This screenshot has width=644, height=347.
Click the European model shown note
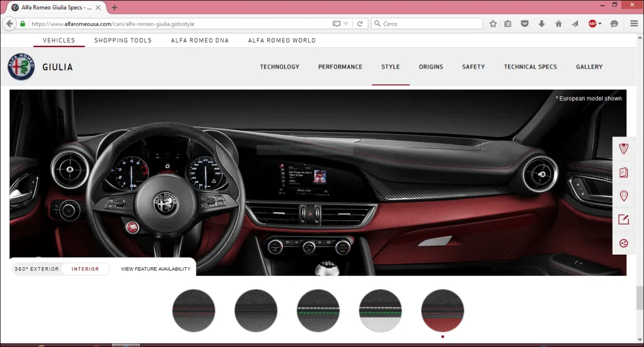click(x=589, y=99)
